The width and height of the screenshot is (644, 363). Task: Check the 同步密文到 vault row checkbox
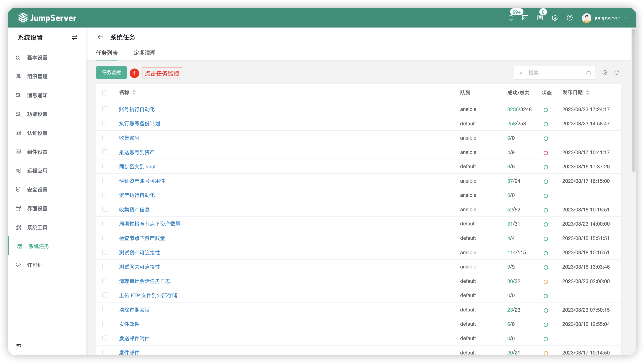click(x=105, y=166)
